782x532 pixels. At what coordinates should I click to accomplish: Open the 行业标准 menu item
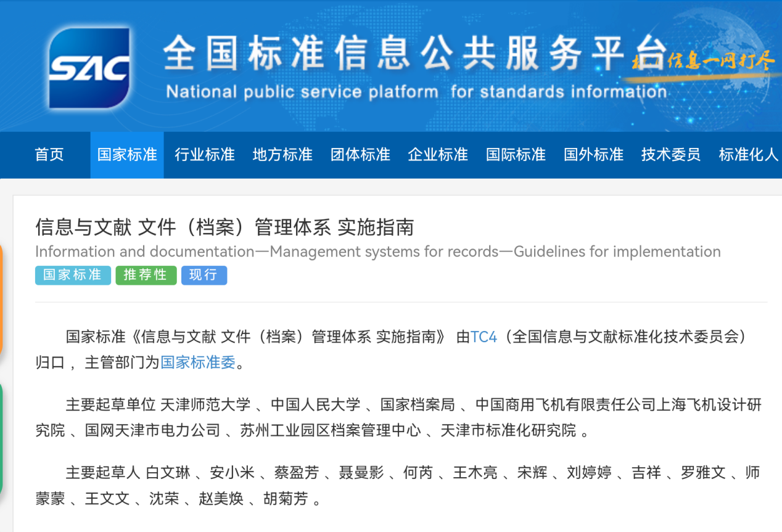tap(205, 155)
